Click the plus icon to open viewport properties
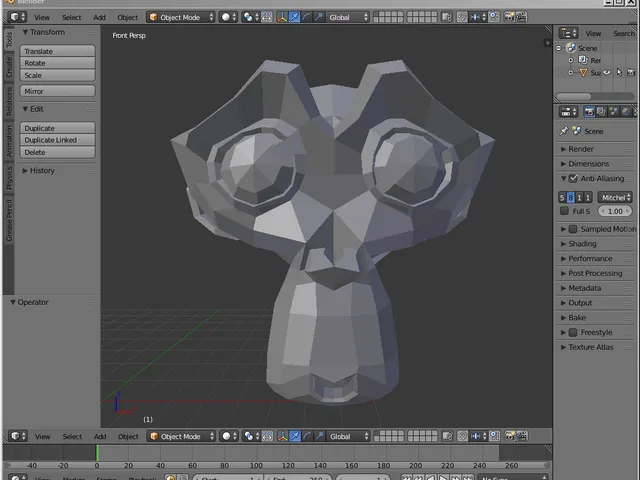The image size is (640, 480). [x=547, y=42]
